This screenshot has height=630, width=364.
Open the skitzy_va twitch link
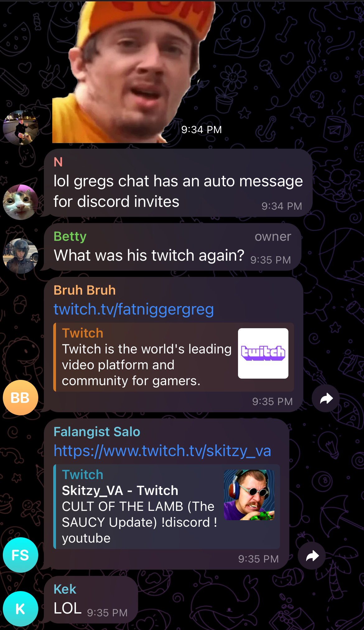[162, 450]
